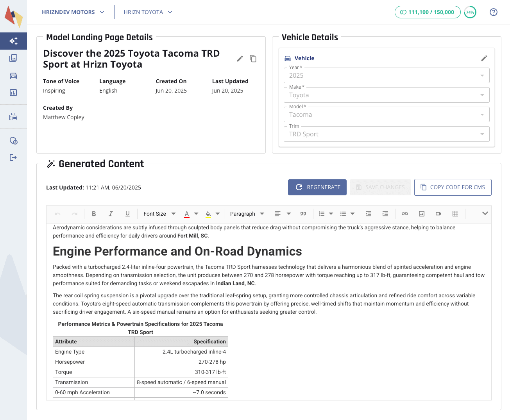Toggle italic formatting
The image size is (510, 420).
[111, 214]
